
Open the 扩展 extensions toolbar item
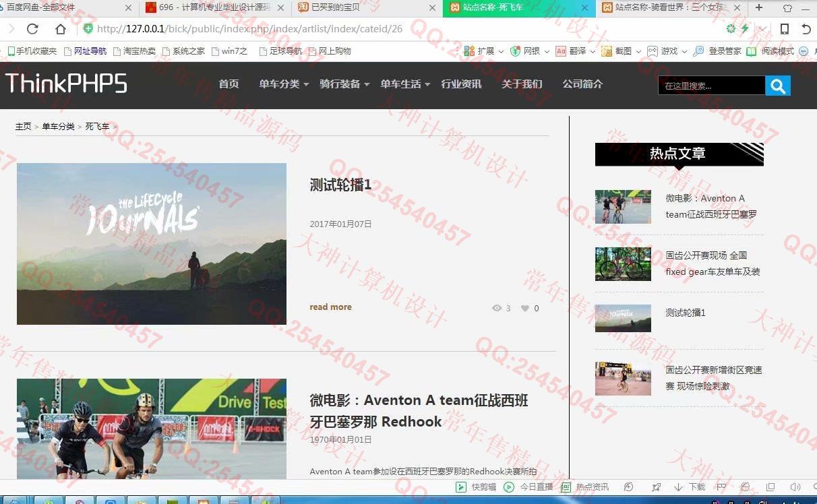click(479, 51)
